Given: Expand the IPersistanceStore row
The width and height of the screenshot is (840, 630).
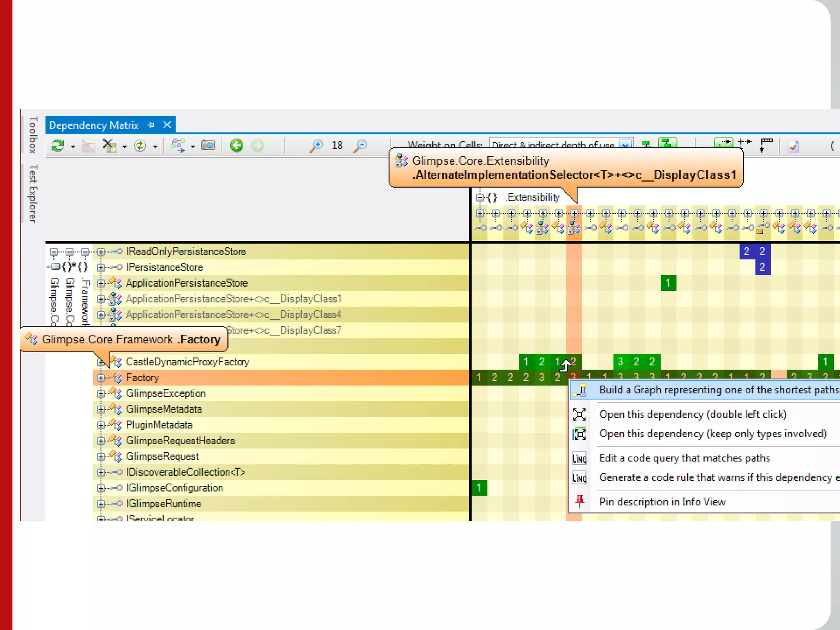Looking at the screenshot, I should pyautogui.click(x=101, y=267).
